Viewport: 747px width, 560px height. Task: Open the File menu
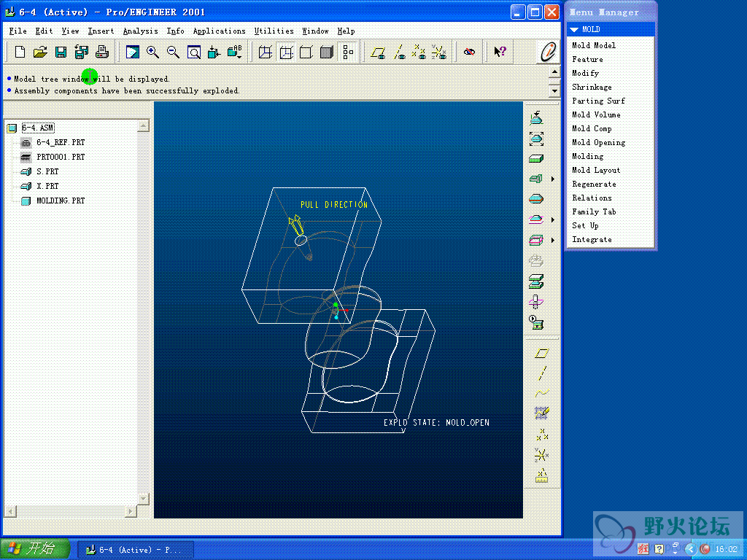[x=18, y=31]
